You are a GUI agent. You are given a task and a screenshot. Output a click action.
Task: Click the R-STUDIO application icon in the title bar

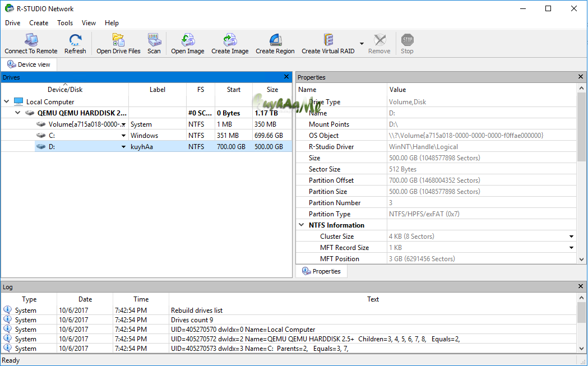pos(9,8)
